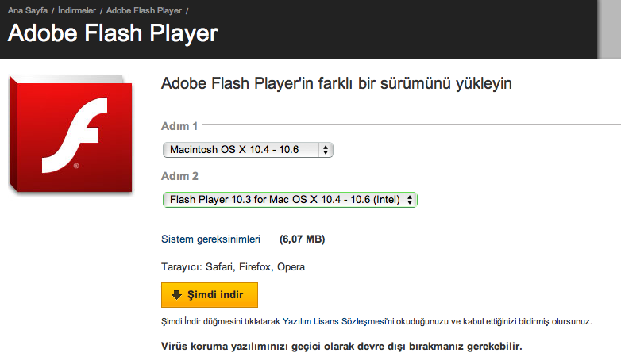Click the bold Virüs koruma warning text
621x364 pixels.
(x=341, y=347)
